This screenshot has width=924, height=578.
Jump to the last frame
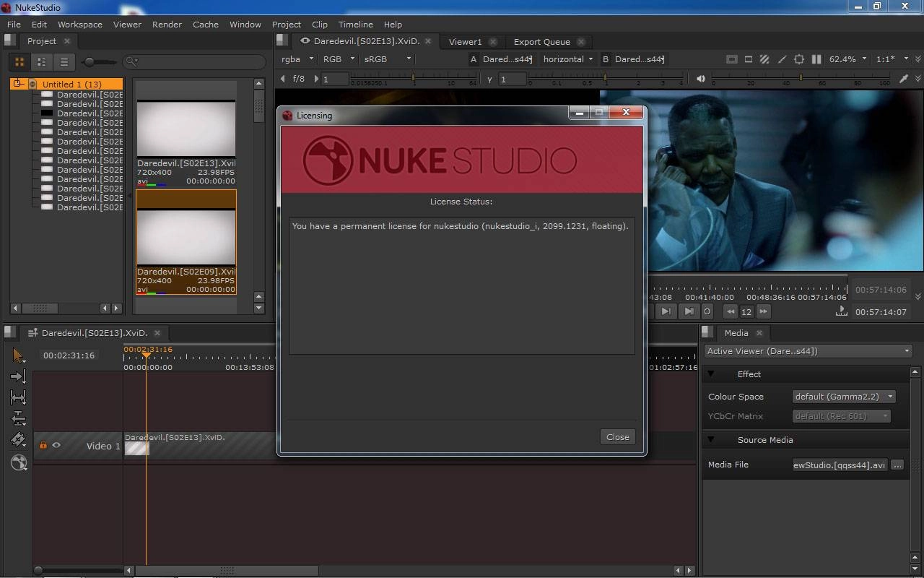click(x=689, y=311)
